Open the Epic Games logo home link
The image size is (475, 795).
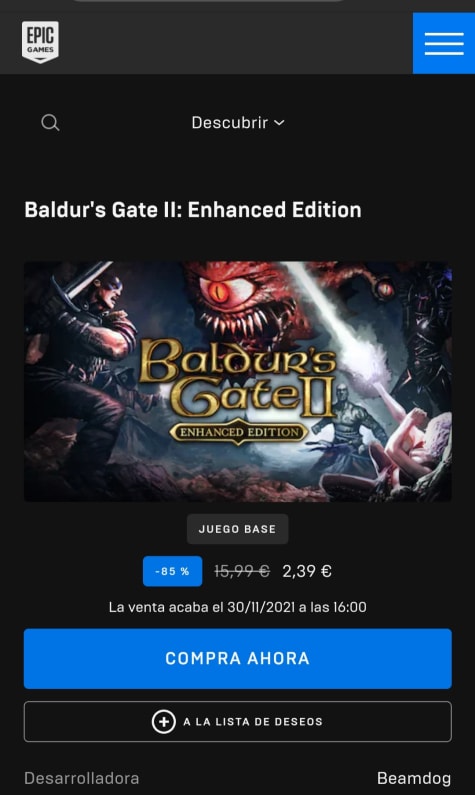coord(40,42)
